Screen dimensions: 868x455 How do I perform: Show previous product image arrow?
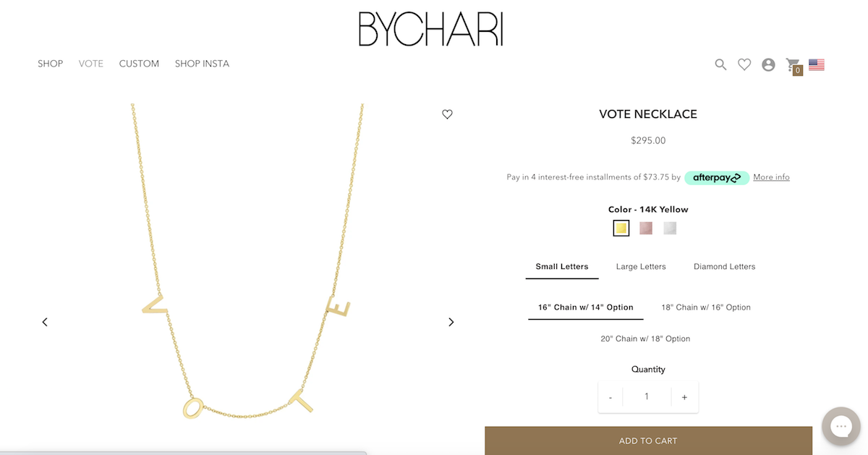pos(45,322)
